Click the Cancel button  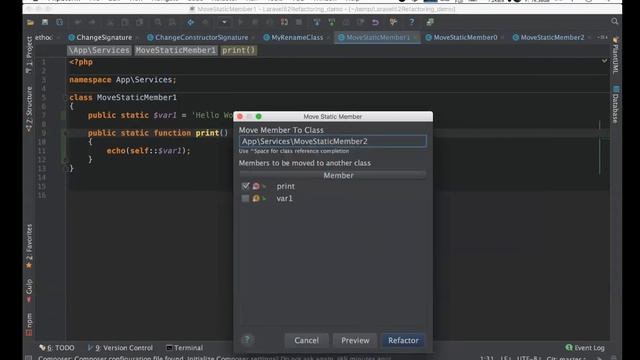(307, 340)
